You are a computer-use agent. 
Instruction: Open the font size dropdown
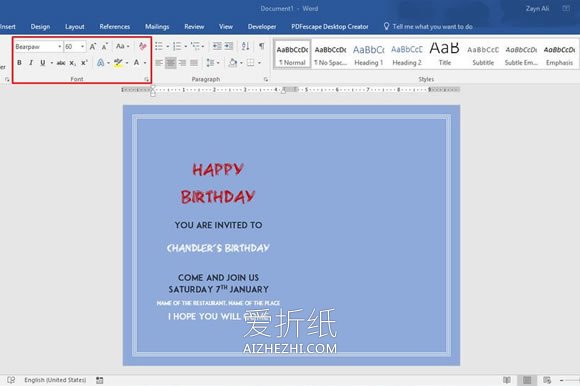82,47
